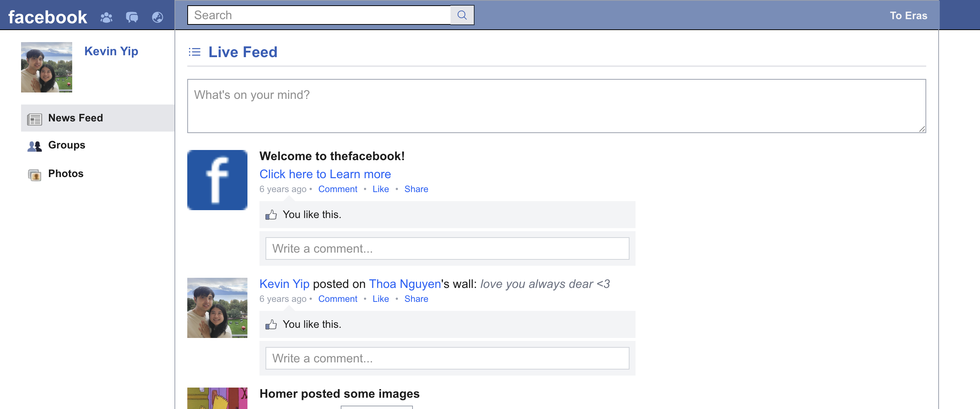Share Kevin Yip's wall post

pos(416,299)
